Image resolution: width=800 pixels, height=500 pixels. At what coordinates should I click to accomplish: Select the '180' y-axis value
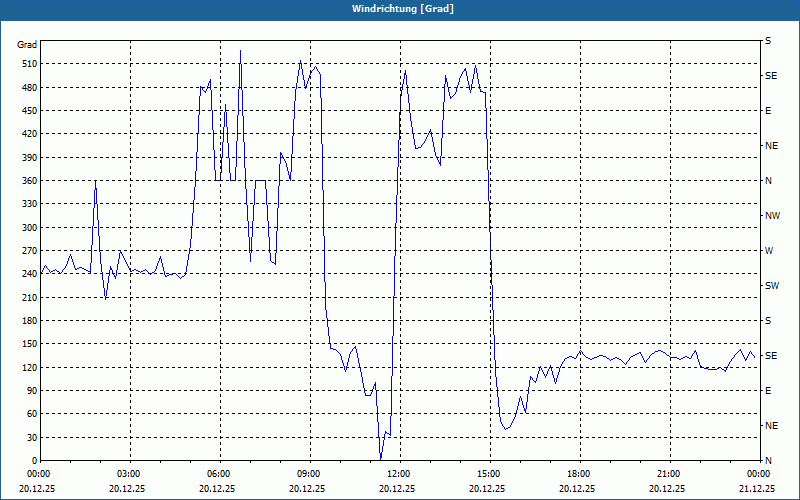pyautogui.click(x=30, y=321)
